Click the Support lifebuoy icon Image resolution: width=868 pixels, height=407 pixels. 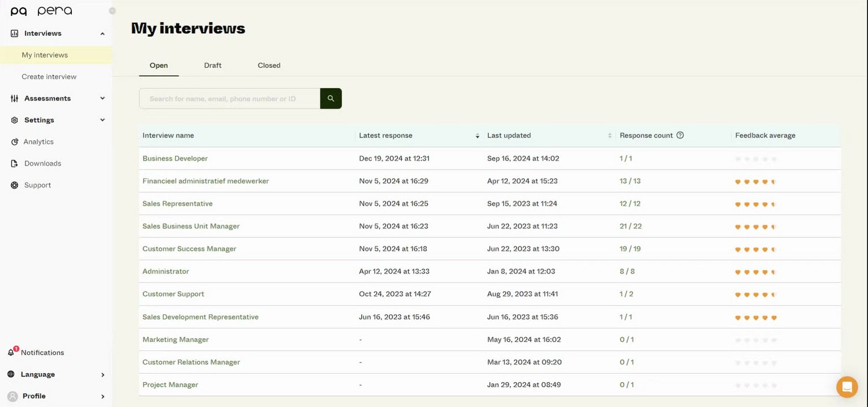[15, 185]
